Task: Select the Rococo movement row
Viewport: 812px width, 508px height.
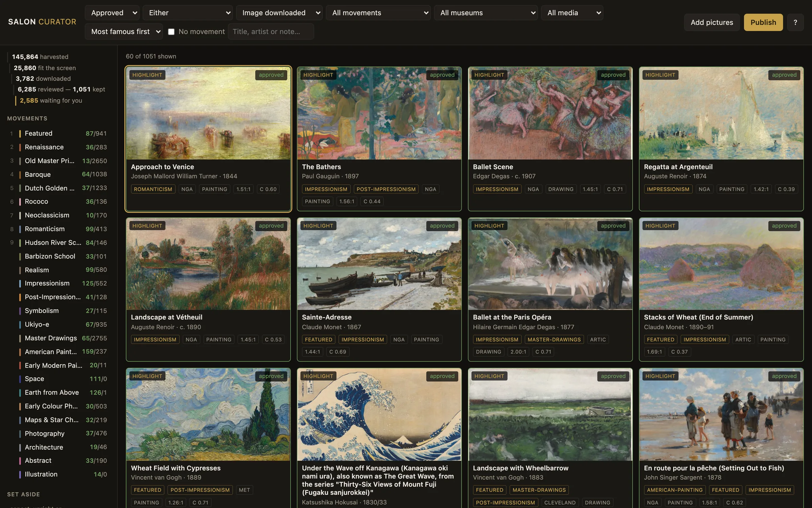Action: pos(58,202)
